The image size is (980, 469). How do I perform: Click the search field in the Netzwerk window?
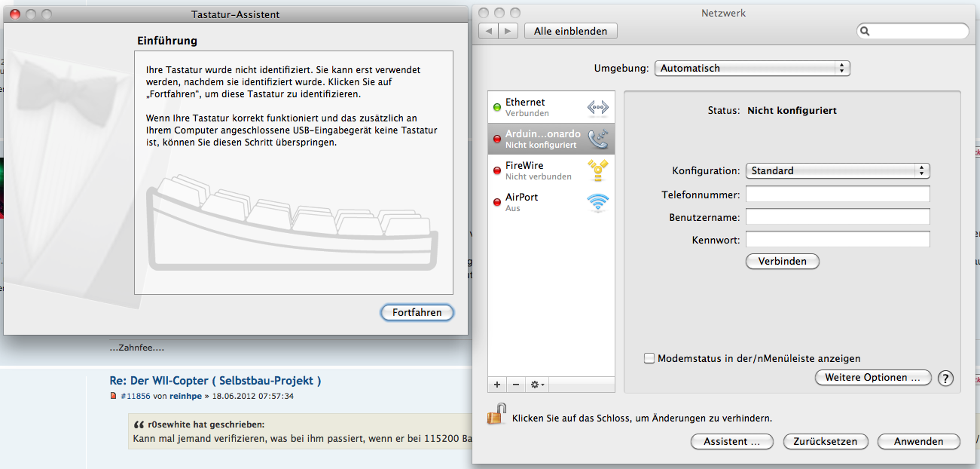913,32
